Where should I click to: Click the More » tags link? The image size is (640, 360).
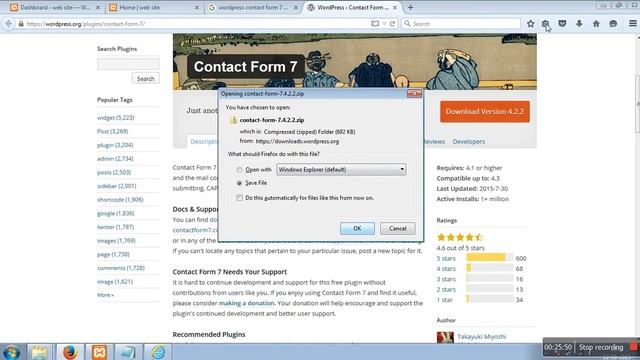(x=105, y=295)
